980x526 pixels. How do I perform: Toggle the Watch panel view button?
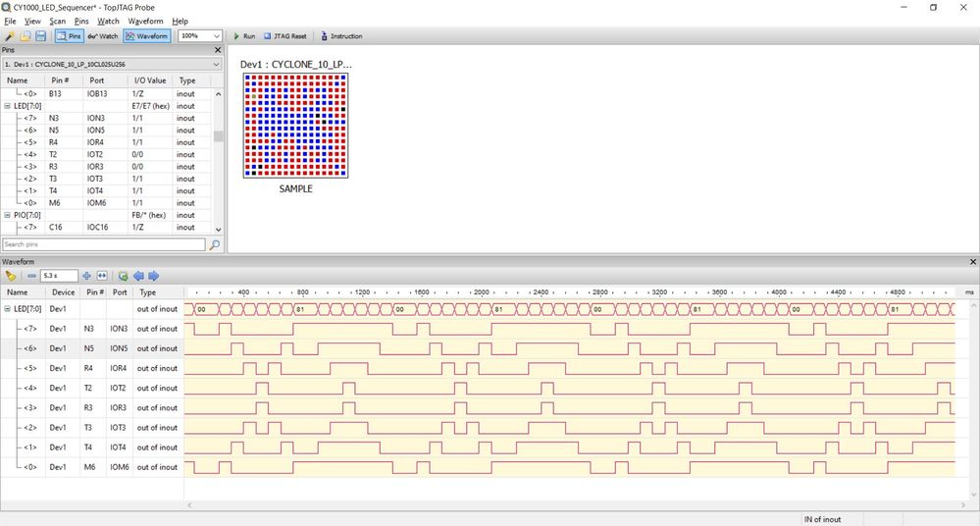pos(103,36)
